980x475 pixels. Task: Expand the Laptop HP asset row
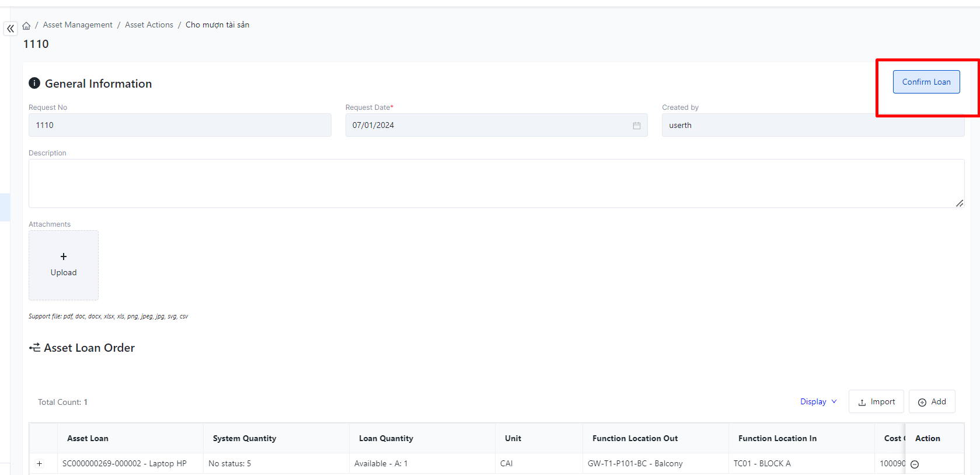click(x=40, y=464)
